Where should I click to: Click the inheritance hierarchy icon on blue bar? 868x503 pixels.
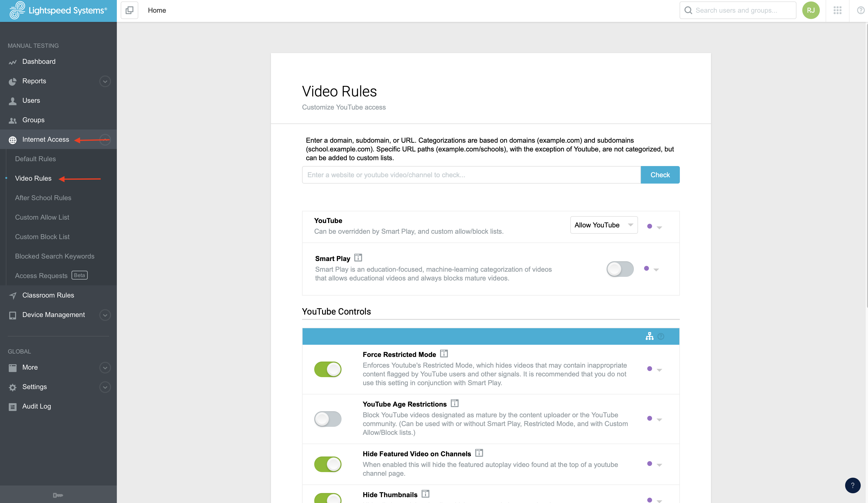(x=650, y=336)
